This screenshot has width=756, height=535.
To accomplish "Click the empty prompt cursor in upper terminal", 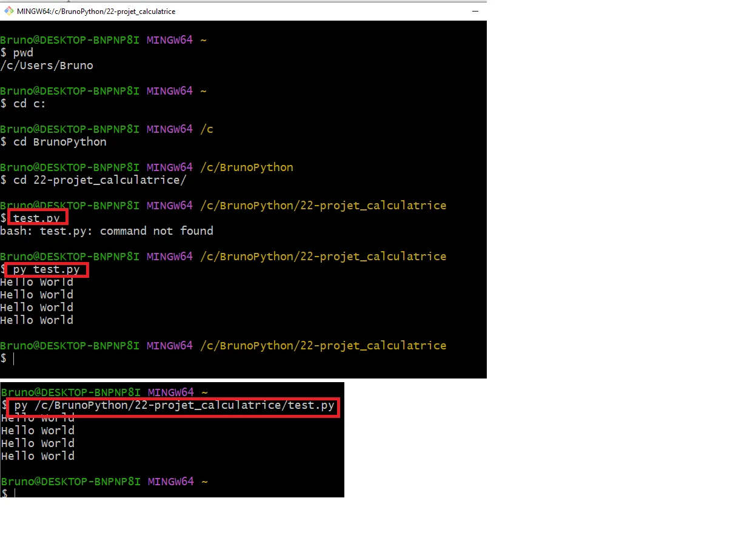I will pyautogui.click(x=13, y=358).
